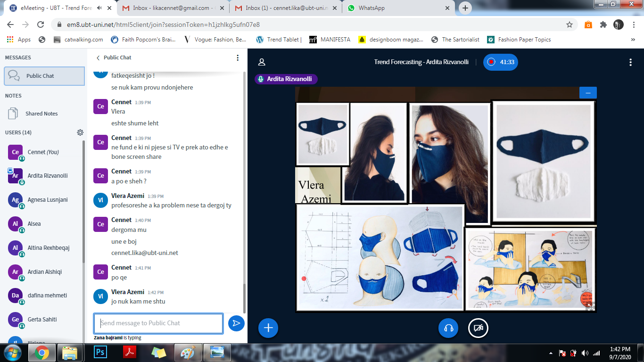Open the Public Chat three-dot options menu
Screen dimensions: 644x362
pos(238,58)
